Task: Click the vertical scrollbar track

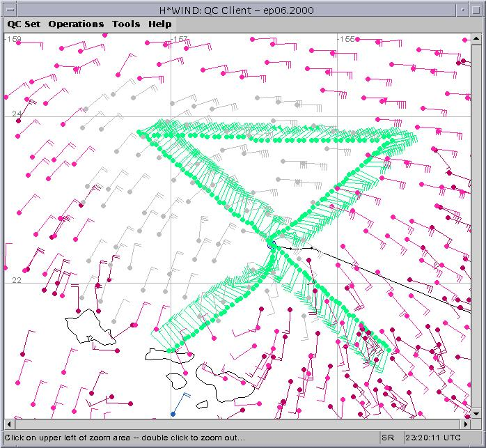Action: click(477, 223)
